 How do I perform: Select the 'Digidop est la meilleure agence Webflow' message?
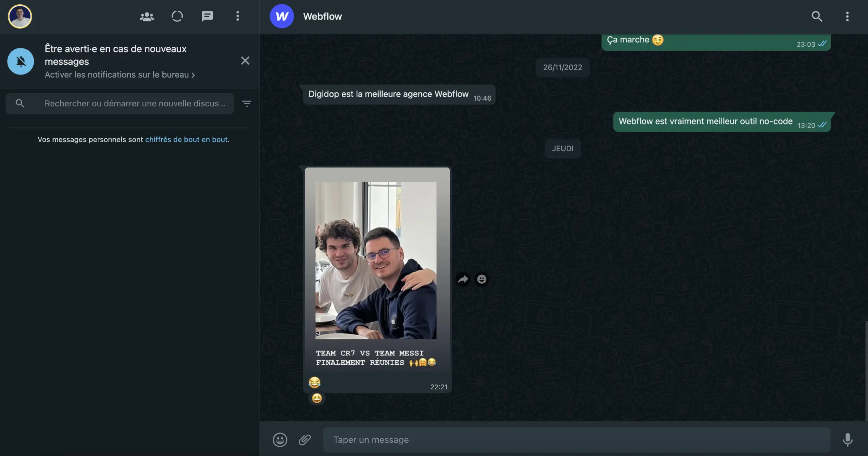point(399,94)
